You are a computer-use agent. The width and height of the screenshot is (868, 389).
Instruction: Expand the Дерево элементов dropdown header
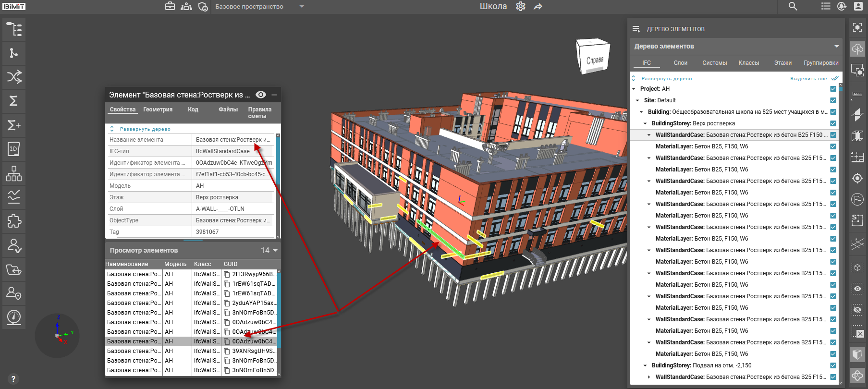coord(836,47)
